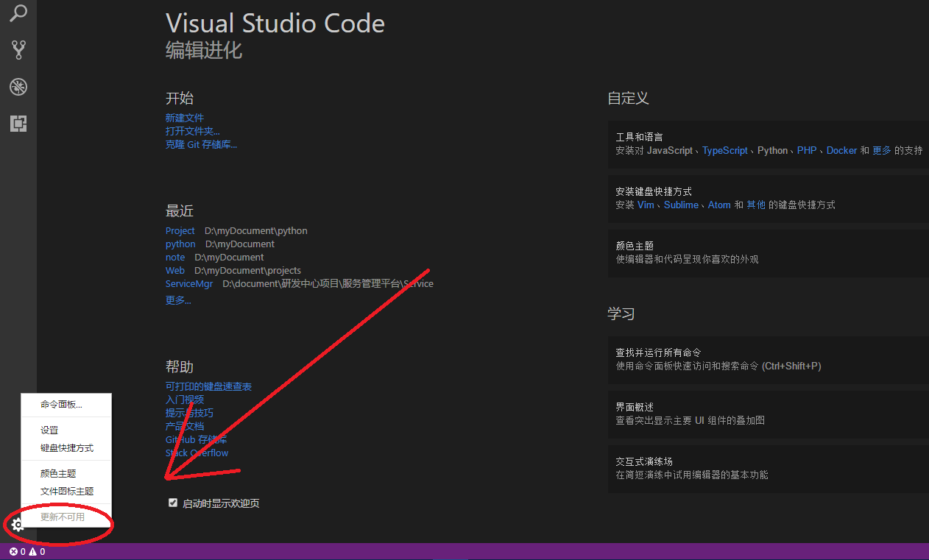
Task: Click the settings gear icon
Action: 18,525
